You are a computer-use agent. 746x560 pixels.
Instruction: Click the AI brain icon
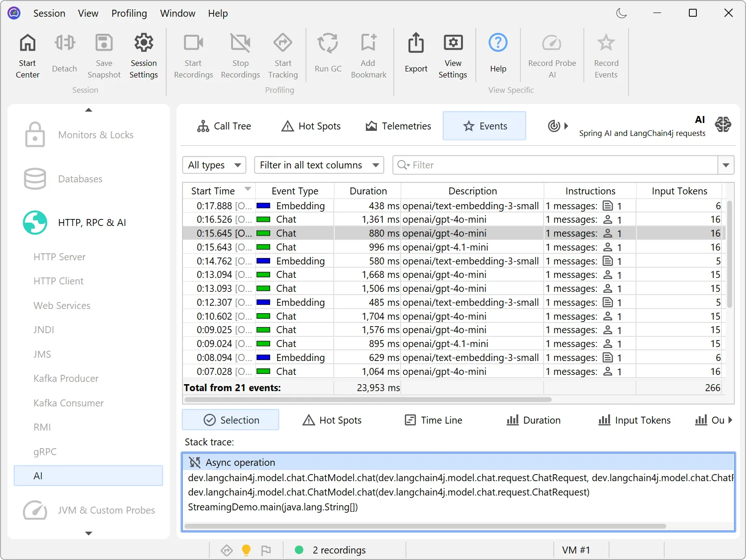[x=723, y=124]
